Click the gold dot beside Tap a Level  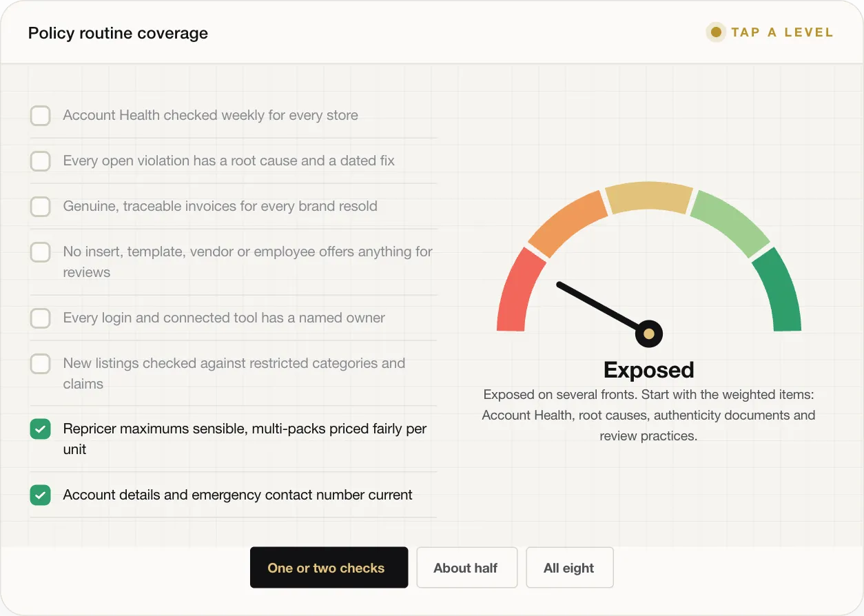coord(716,32)
